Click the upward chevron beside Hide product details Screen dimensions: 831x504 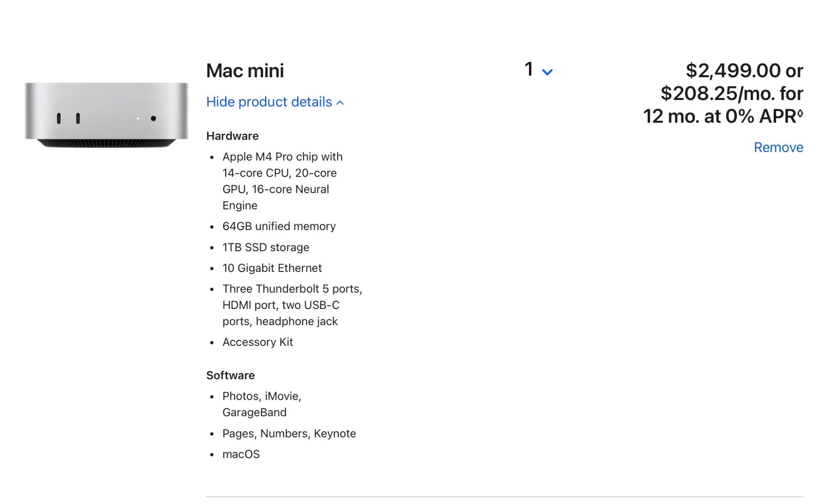[340, 103]
